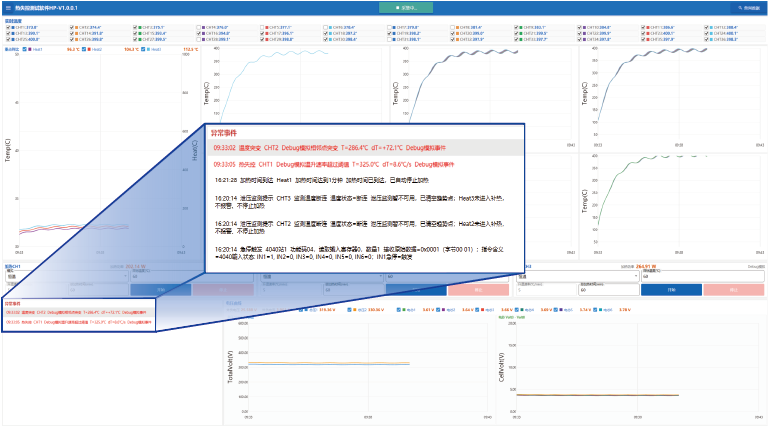Toggle the legend checkbox for the 3.64 V cell

(x=438, y=309)
